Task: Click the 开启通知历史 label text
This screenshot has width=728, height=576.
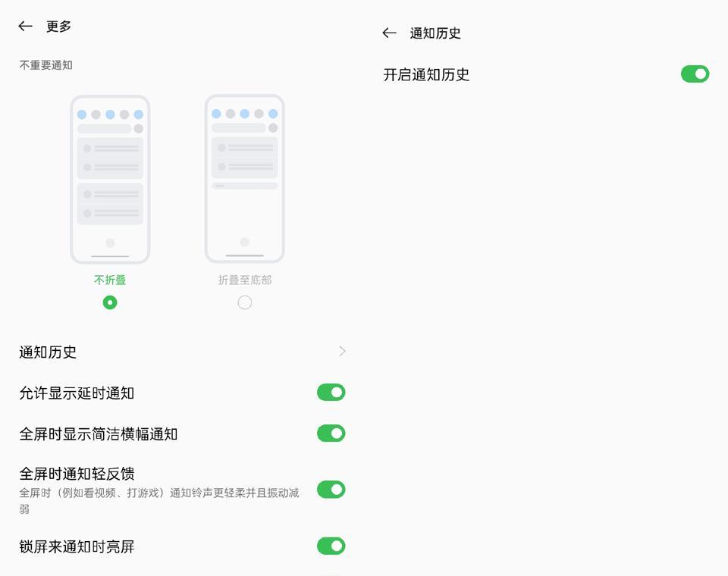Action: tap(426, 75)
